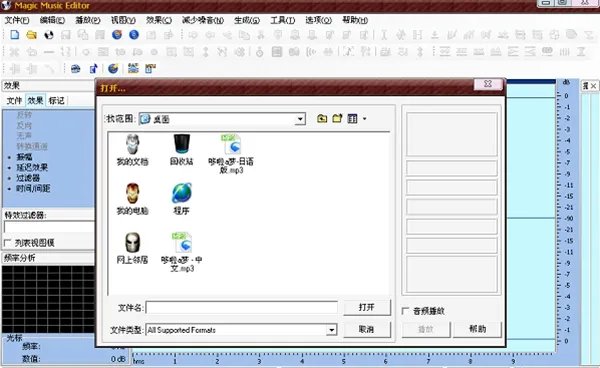The image size is (600, 368).
Task: Close the right side panel with its X
Action: (593, 86)
